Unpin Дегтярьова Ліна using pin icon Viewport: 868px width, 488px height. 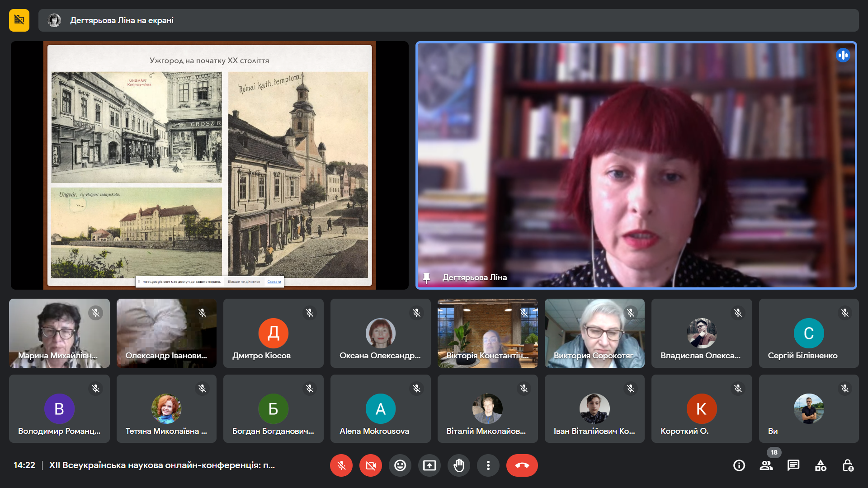(426, 277)
